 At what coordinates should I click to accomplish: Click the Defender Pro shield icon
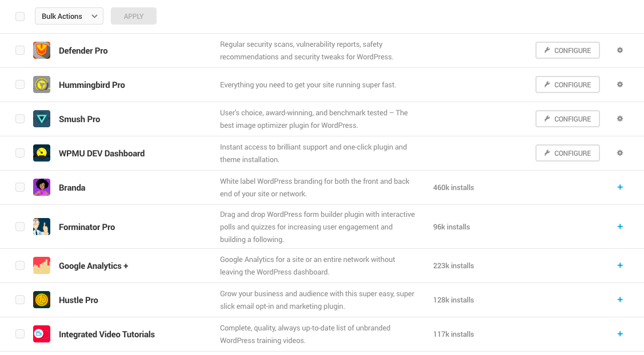[x=42, y=50]
